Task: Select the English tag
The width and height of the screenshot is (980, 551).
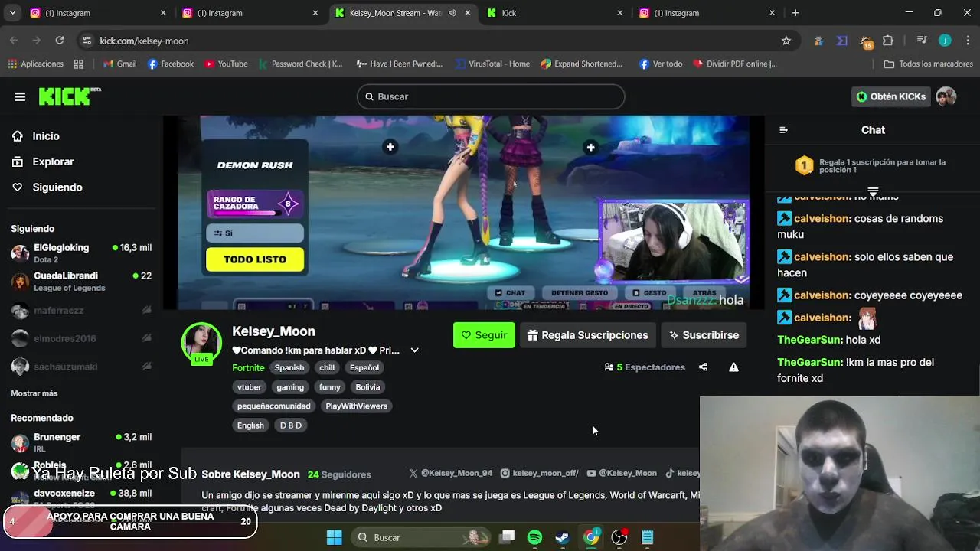Action: click(x=250, y=425)
